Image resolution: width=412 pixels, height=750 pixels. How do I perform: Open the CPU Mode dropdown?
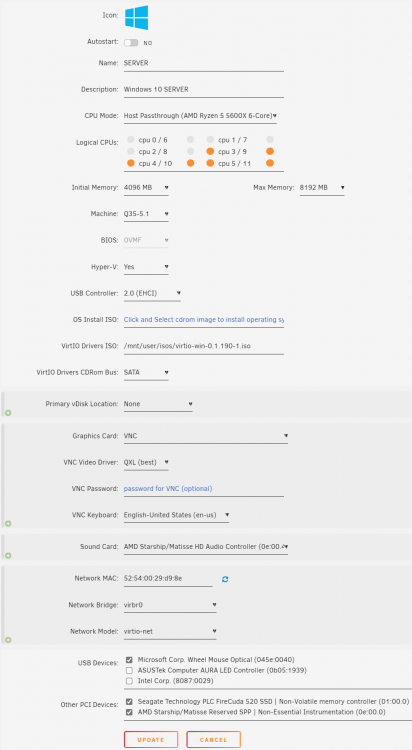[x=200, y=116]
